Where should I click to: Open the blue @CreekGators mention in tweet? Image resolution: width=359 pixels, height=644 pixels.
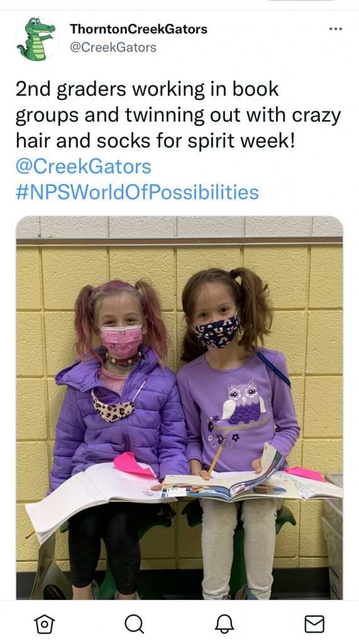[x=84, y=167]
